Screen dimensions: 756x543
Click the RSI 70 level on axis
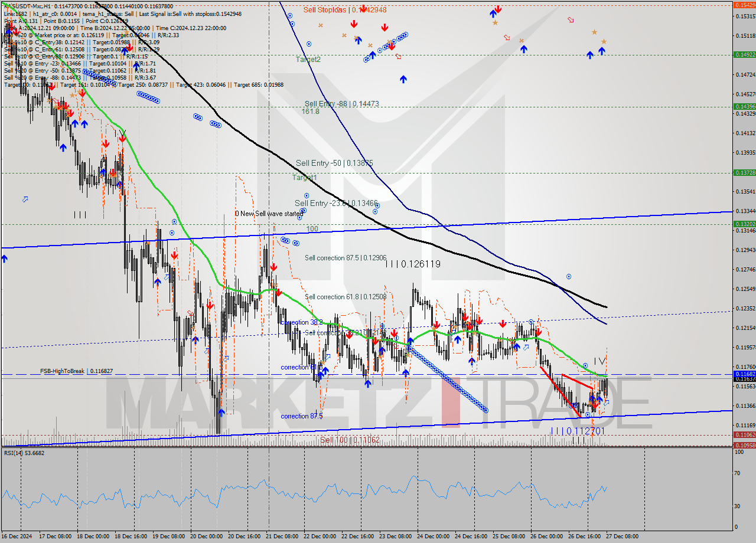pyautogui.click(x=738, y=473)
